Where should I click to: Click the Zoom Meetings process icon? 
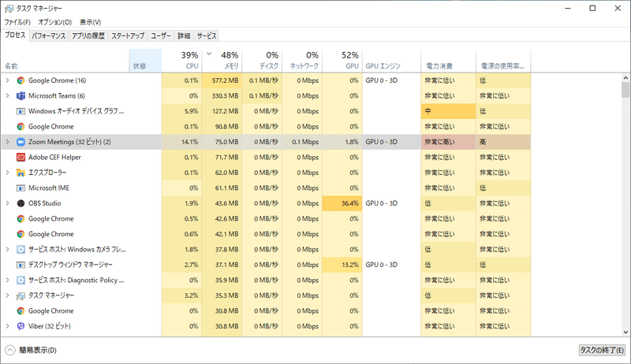(21, 142)
